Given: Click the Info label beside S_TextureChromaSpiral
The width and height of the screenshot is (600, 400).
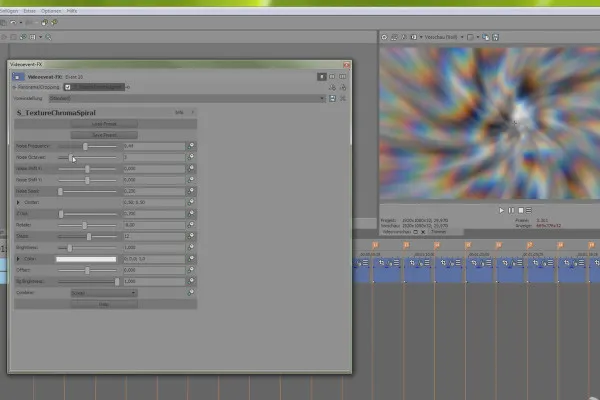Looking at the screenshot, I should click(179, 113).
